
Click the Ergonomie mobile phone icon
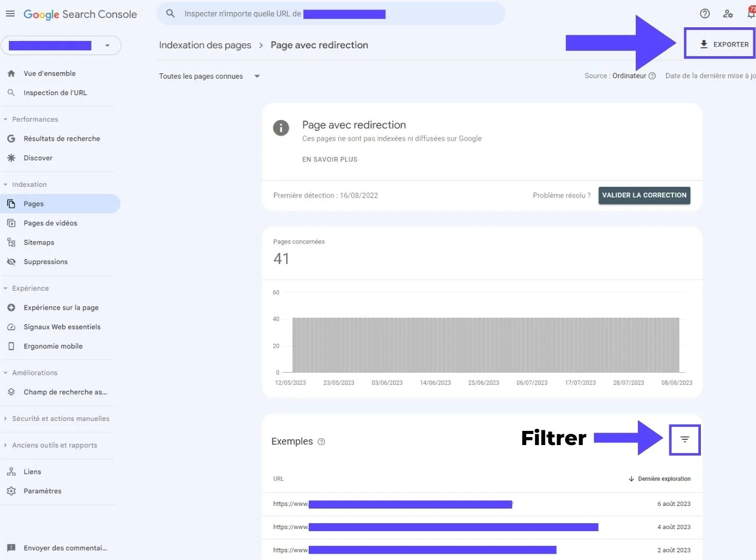(11, 346)
